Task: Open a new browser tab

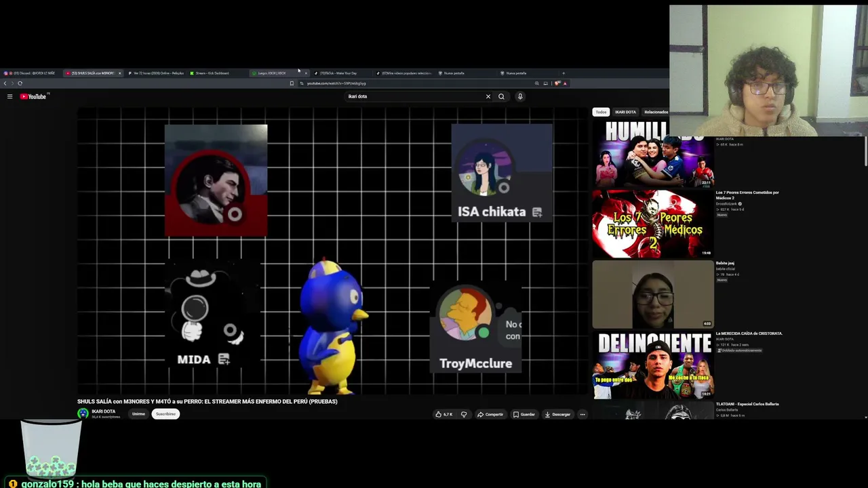Action: click(x=563, y=73)
